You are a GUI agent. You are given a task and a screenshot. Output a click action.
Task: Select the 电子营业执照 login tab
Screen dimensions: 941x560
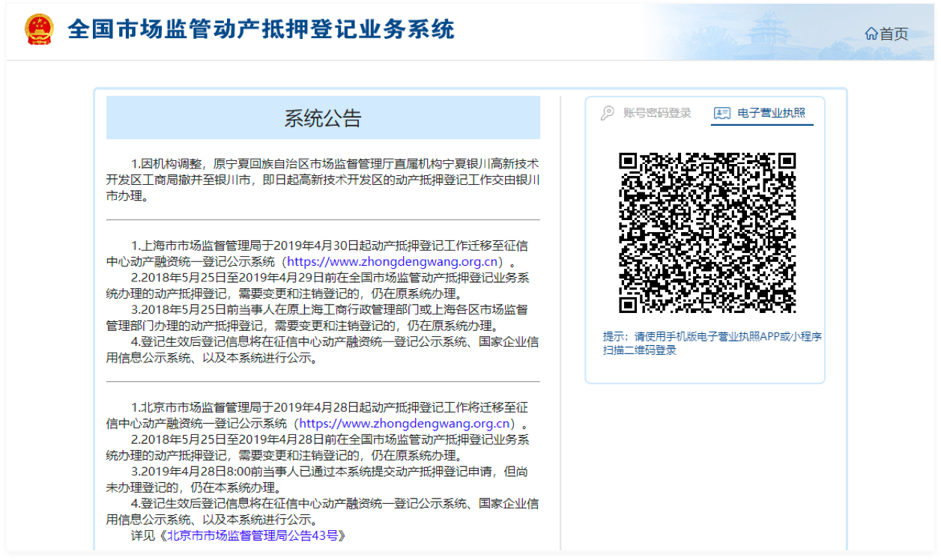(771, 113)
